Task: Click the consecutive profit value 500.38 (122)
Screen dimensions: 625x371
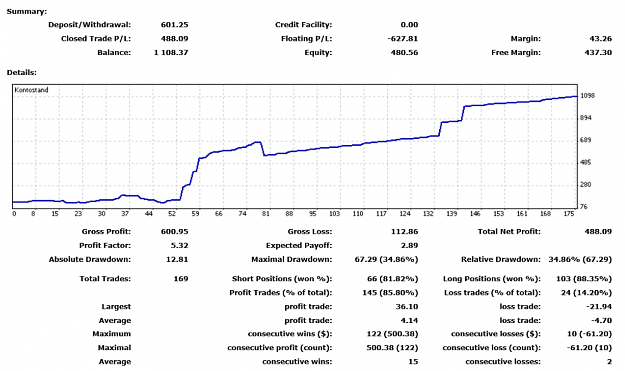Action: [392, 348]
